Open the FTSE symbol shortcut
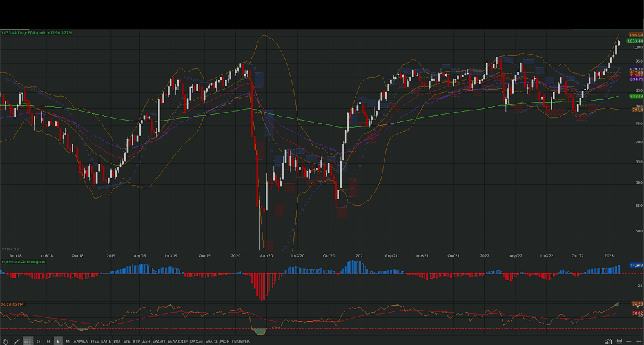This screenshot has width=644, height=345. tap(95, 341)
